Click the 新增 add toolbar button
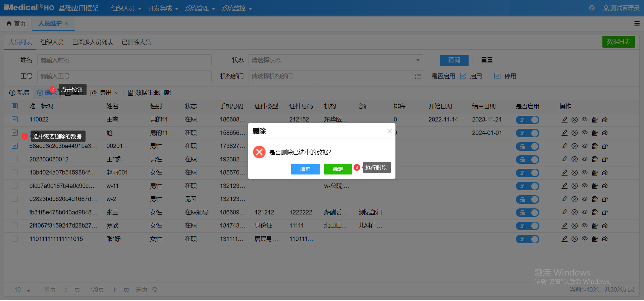Image resolution: width=644 pixels, height=301 pixels. pos(19,93)
